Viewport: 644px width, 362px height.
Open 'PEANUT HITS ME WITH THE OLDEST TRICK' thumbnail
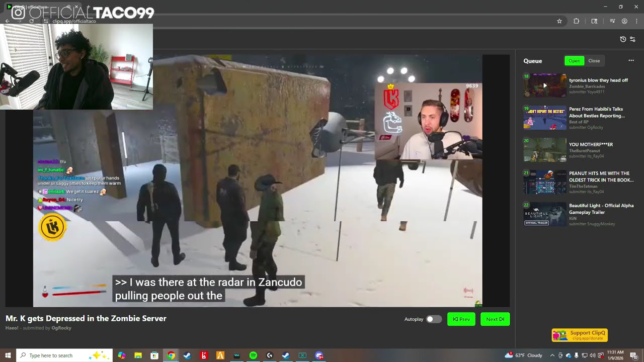545,182
